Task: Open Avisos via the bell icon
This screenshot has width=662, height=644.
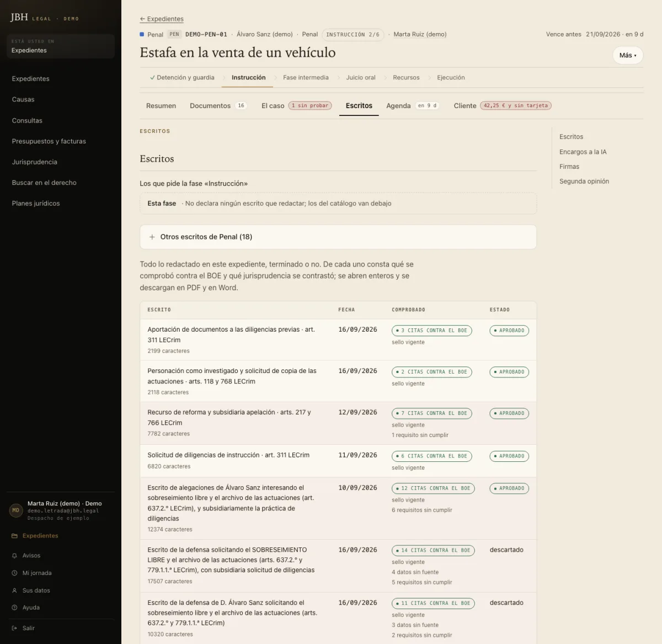Action: tap(14, 556)
